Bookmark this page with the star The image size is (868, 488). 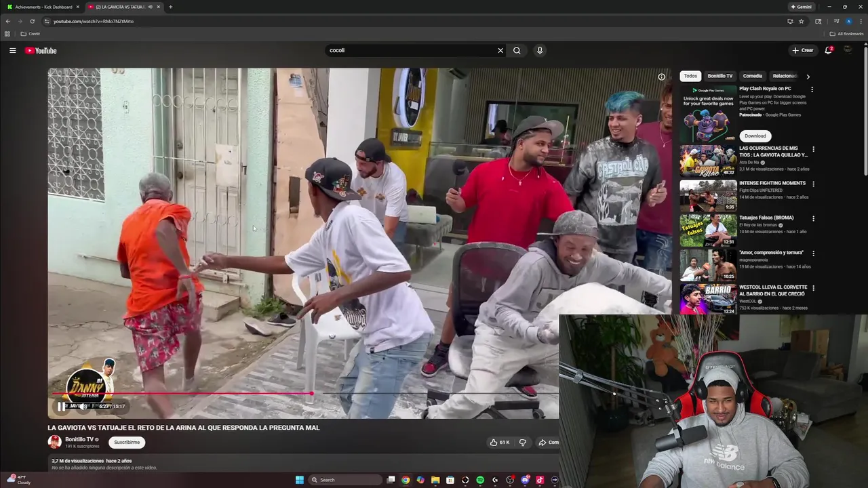pos(801,21)
